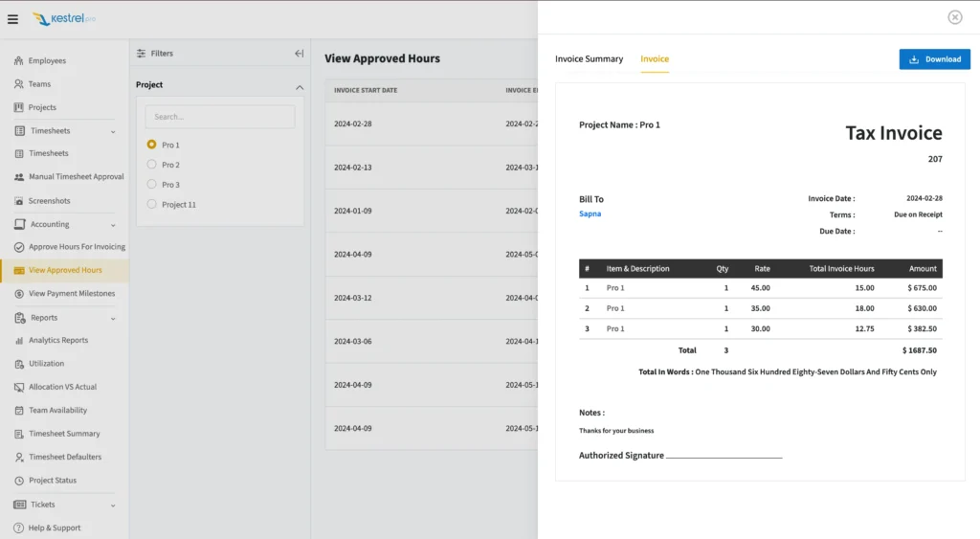Select the Pro 1 radio button

pos(151,145)
